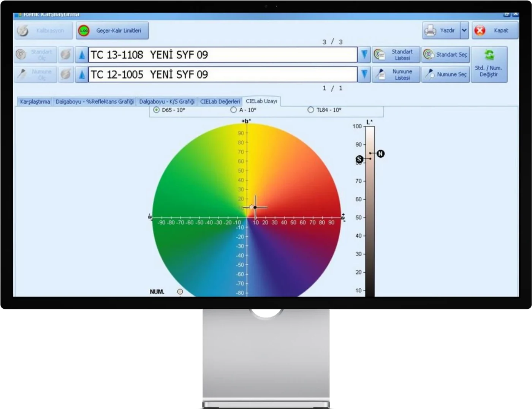Click Standart Seç to choose a standard
532x409 pixels.
coord(445,55)
